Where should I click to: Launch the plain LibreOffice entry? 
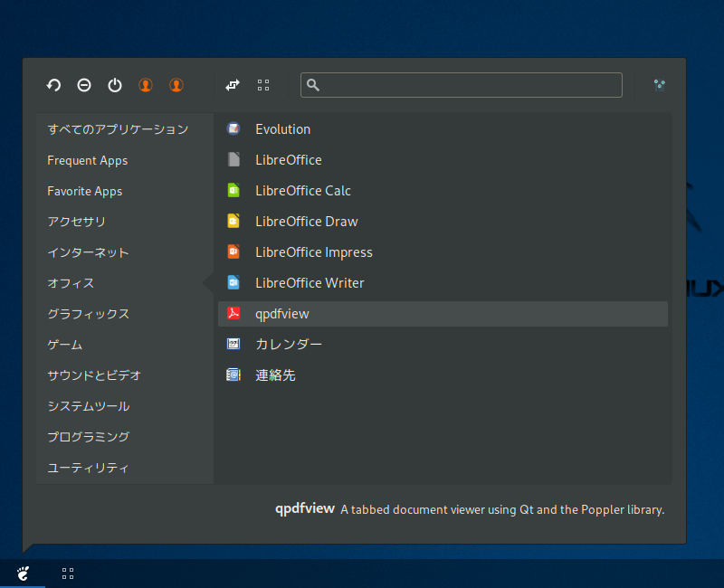tap(443, 160)
